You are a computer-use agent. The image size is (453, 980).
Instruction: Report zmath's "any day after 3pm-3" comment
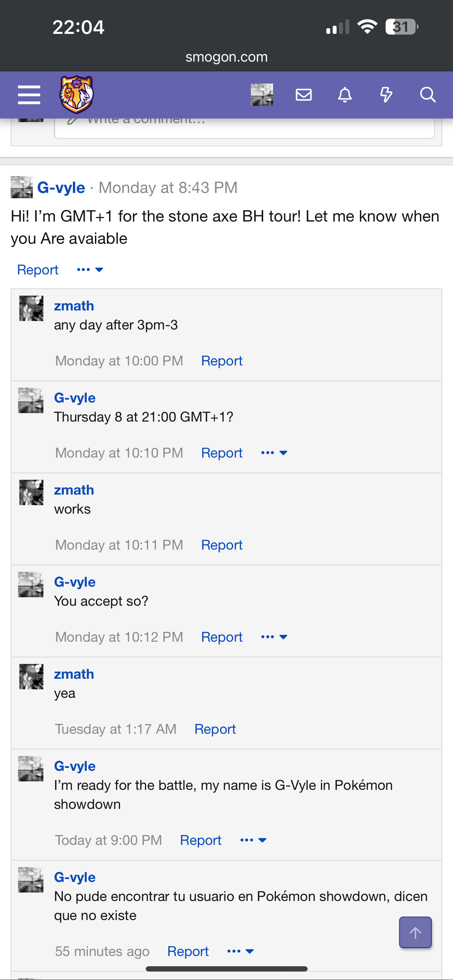click(x=222, y=361)
